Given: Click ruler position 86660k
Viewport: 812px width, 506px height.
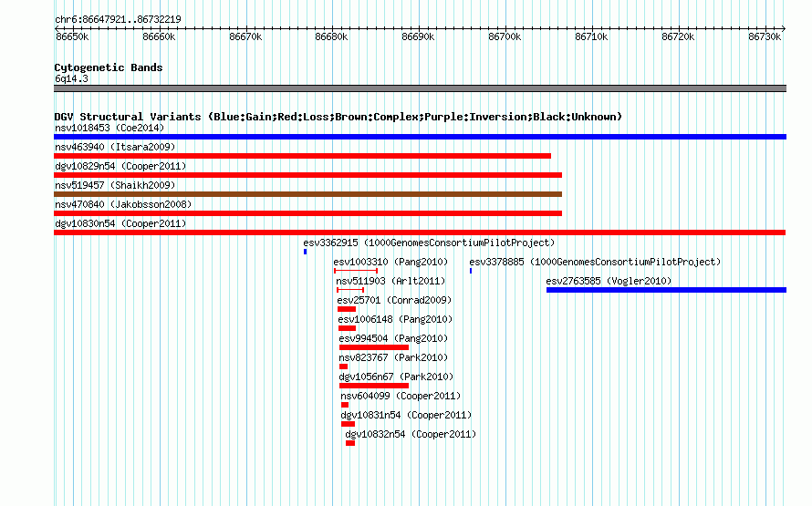Looking at the screenshot, I should tap(159, 36).
